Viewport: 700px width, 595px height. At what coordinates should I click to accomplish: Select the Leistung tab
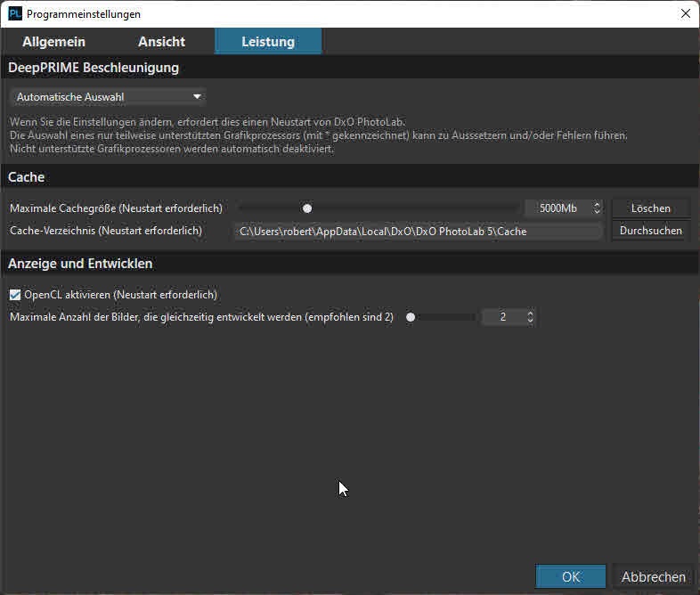click(x=268, y=42)
